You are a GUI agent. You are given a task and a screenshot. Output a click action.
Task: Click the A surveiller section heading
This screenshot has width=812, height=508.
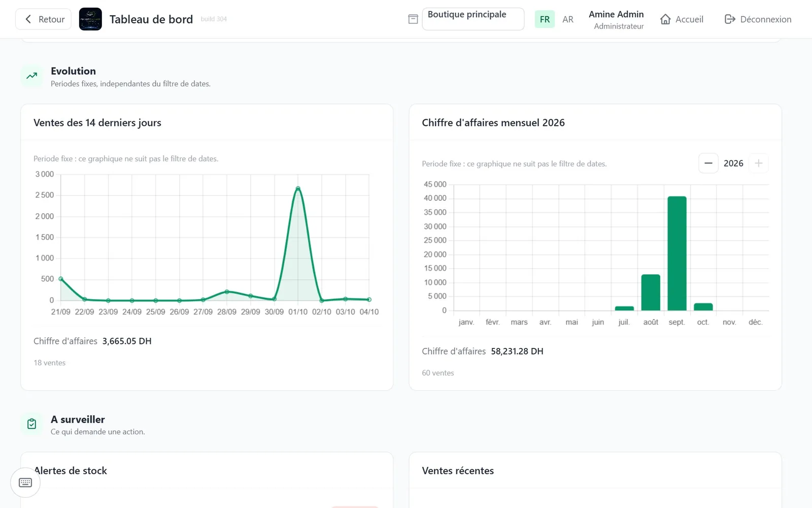point(78,419)
